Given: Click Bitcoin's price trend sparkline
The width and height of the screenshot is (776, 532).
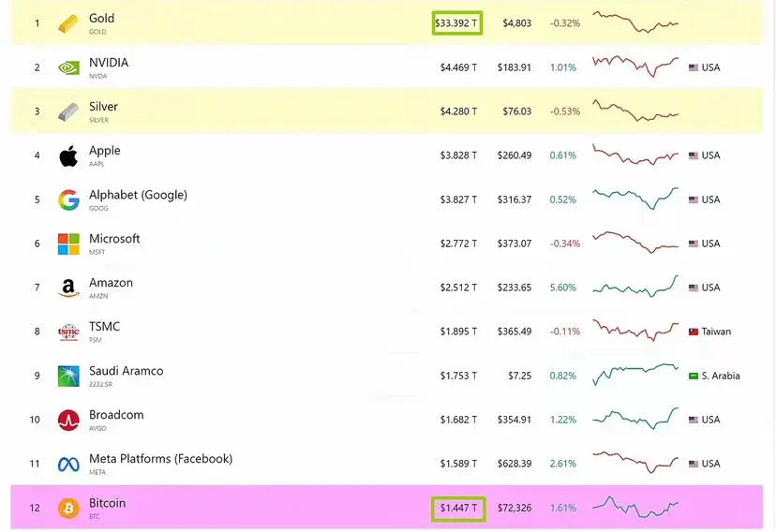Looking at the screenshot, I should point(635,507).
